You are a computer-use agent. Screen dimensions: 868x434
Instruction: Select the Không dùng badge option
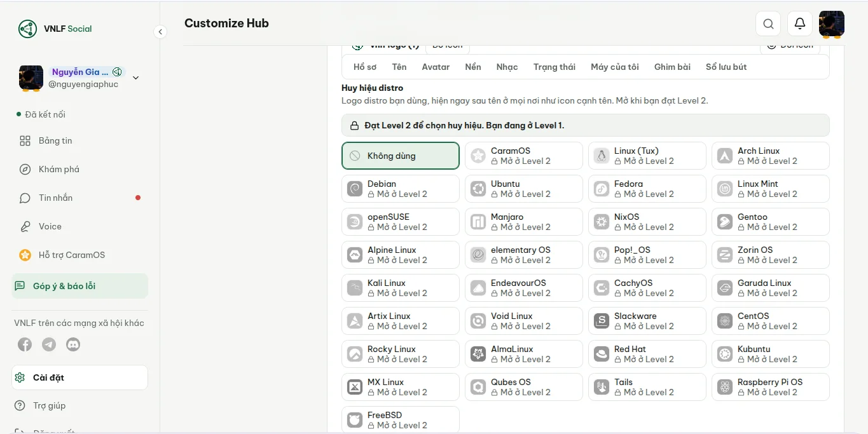[x=401, y=156]
